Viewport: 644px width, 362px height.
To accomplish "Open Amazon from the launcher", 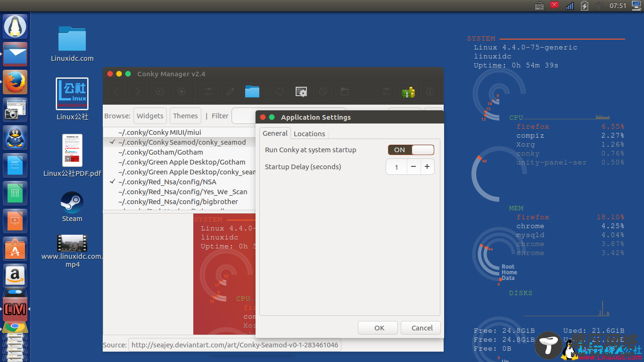I will click(16, 276).
